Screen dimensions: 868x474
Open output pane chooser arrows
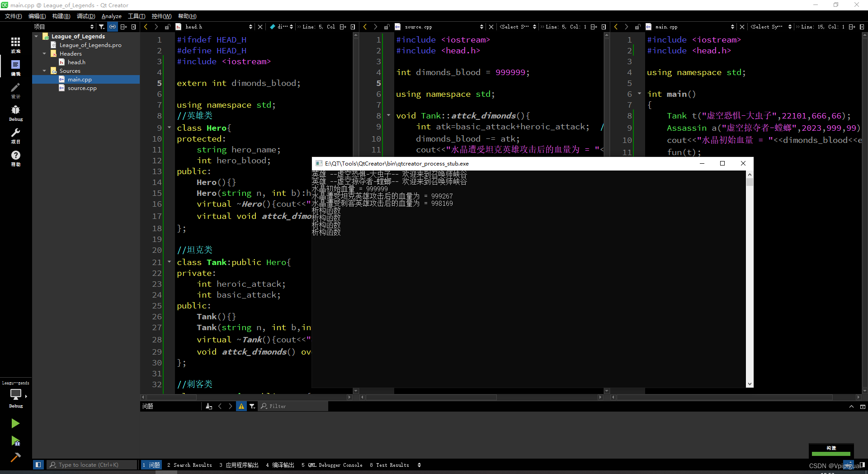pyautogui.click(x=419, y=465)
